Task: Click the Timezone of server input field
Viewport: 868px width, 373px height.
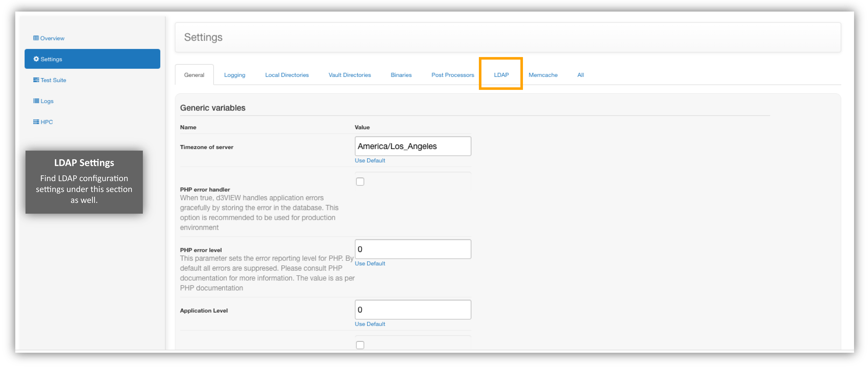Action: click(x=413, y=146)
